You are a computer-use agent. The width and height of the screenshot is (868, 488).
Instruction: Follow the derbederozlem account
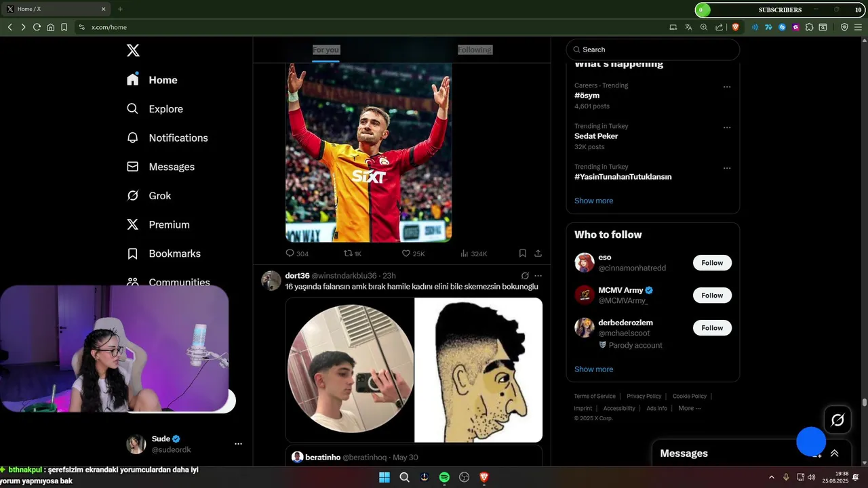(x=712, y=328)
